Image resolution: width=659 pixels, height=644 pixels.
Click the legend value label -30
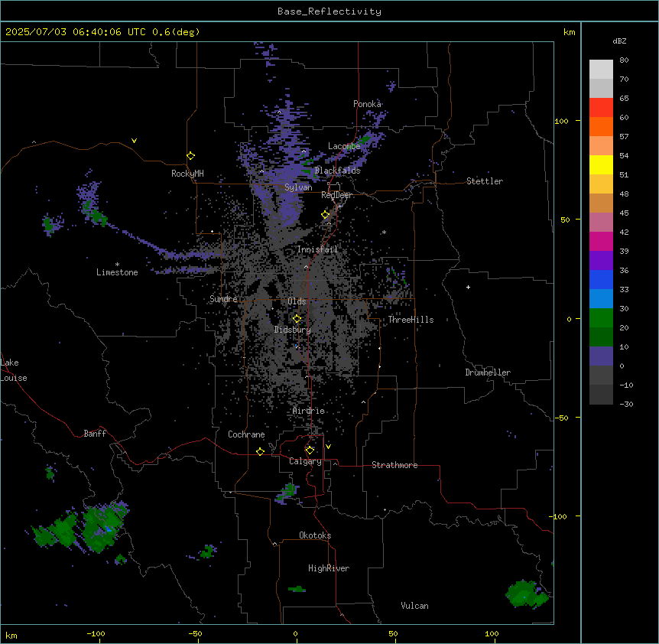pos(626,405)
